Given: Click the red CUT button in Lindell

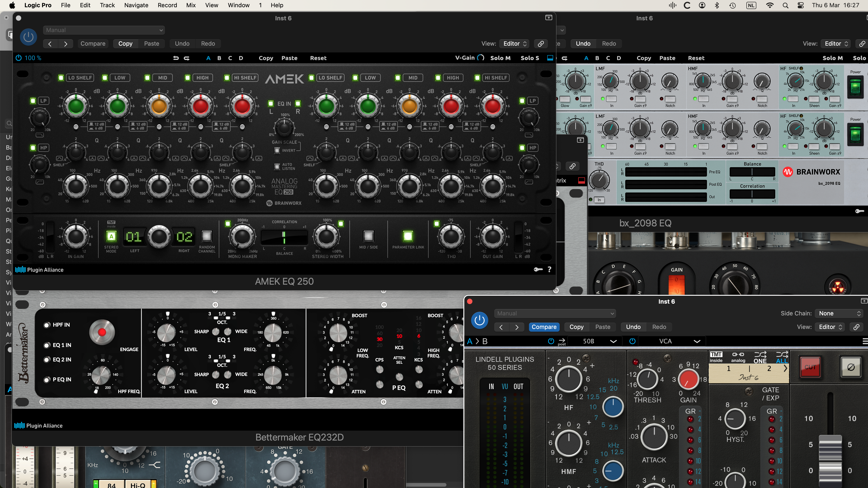Looking at the screenshot, I should (810, 367).
